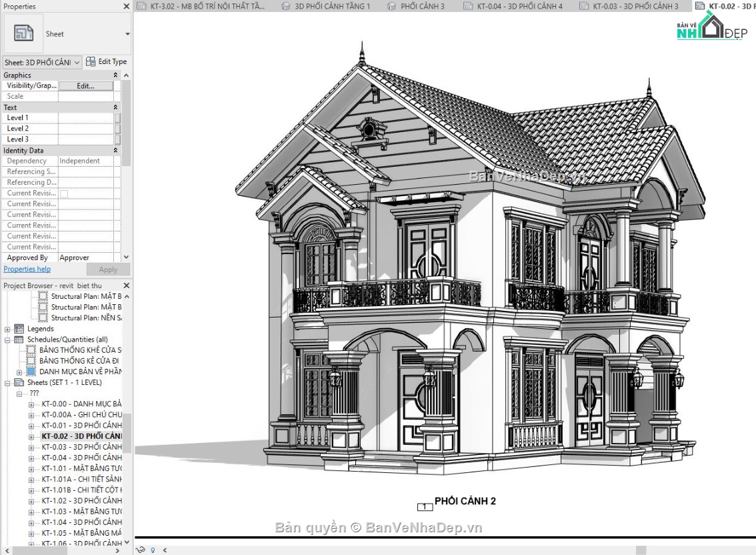The height and width of the screenshot is (555, 756).
Task: Select sheet 'KT-1.03 - MẶT BẰNG TƯ'
Action: (81, 512)
